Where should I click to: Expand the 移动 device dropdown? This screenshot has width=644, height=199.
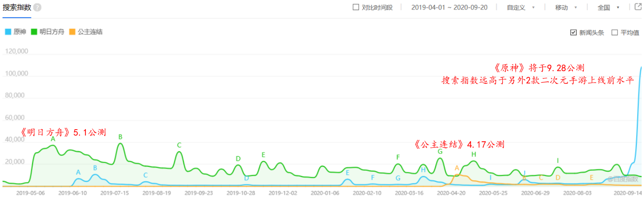pos(566,8)
